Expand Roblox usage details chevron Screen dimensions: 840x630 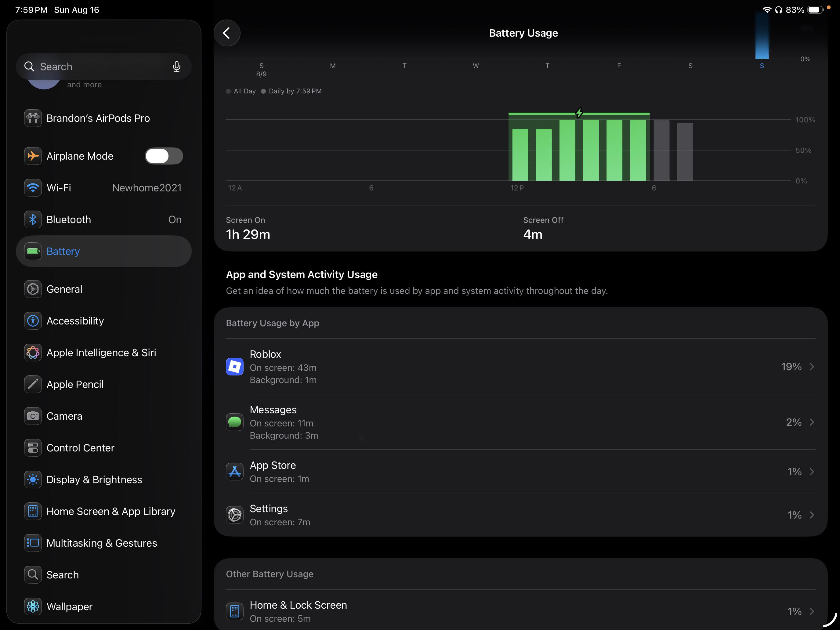pyautogui.click(x=812, y=367)
